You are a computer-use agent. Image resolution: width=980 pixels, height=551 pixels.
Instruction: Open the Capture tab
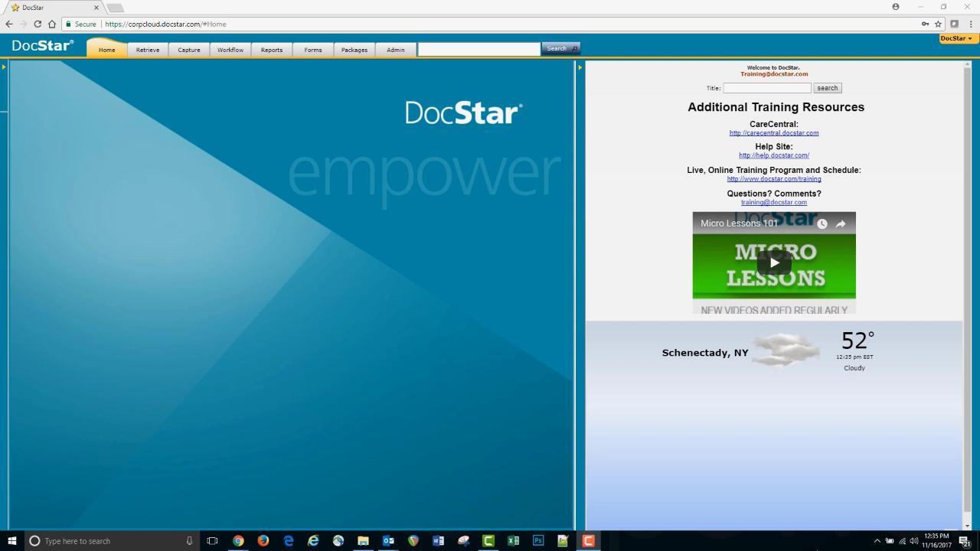(x=189, y=50)
